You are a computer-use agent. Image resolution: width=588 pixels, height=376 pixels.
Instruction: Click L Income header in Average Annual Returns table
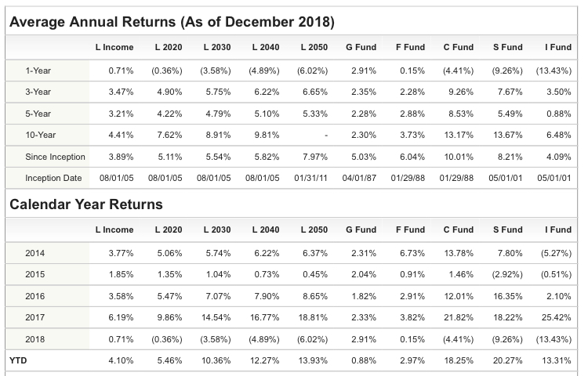click(114, 48)
